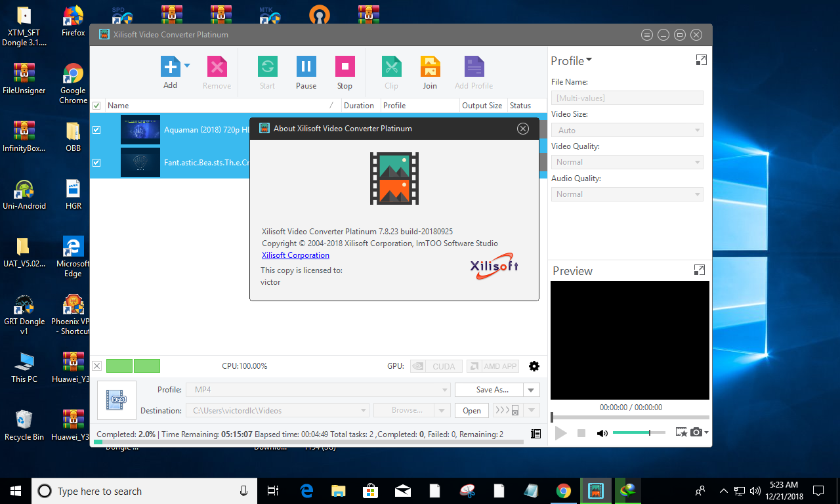The height and width of the screenshot is (504, 840).
Task: Select the Fant.astic.Bea.sts video thumbnail
Action: (x=140, y=162)
